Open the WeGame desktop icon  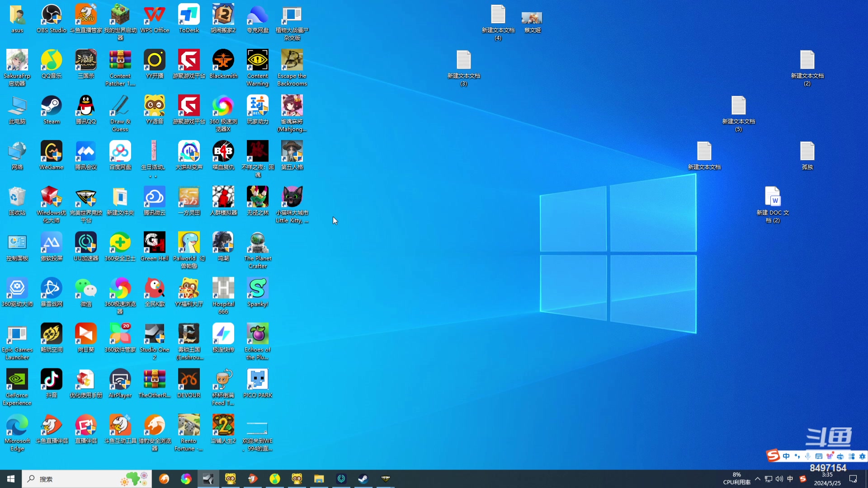pos(52,152)
